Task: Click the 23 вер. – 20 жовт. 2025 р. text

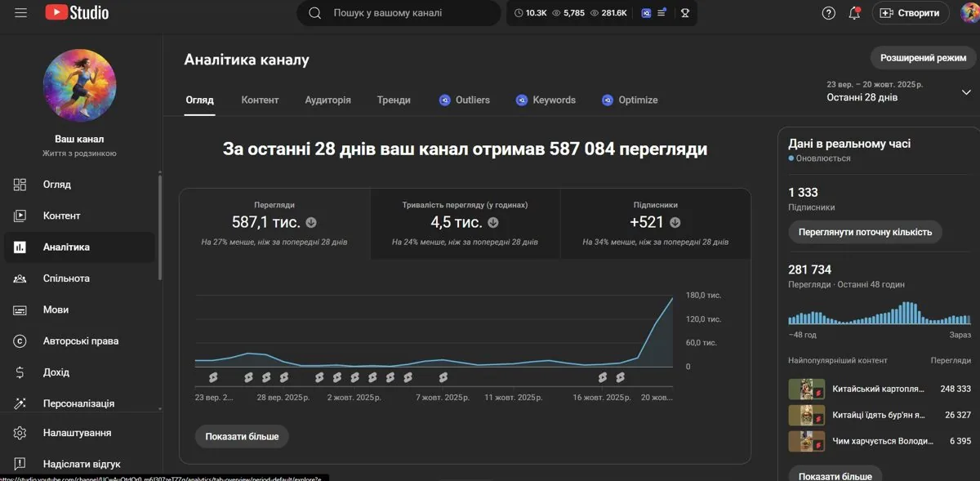Action: 875,84
